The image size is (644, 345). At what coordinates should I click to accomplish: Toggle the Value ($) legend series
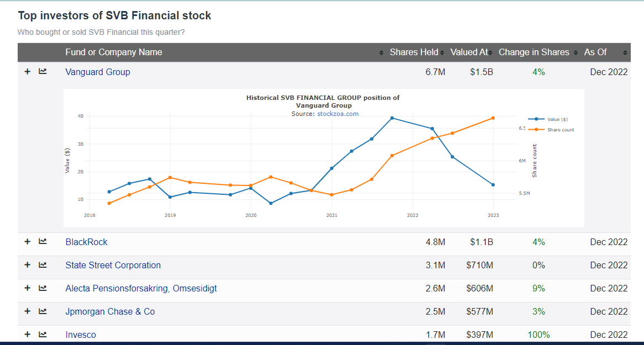[x=548, y=119]
